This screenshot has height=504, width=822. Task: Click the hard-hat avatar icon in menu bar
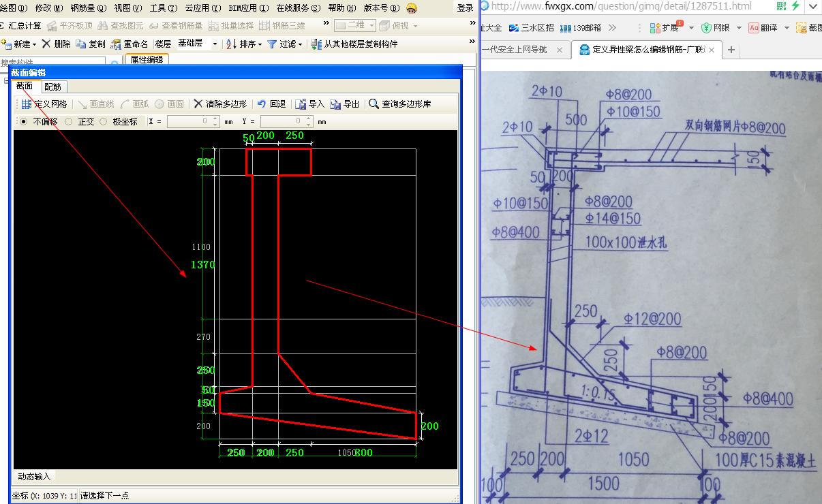coord(412,8)
